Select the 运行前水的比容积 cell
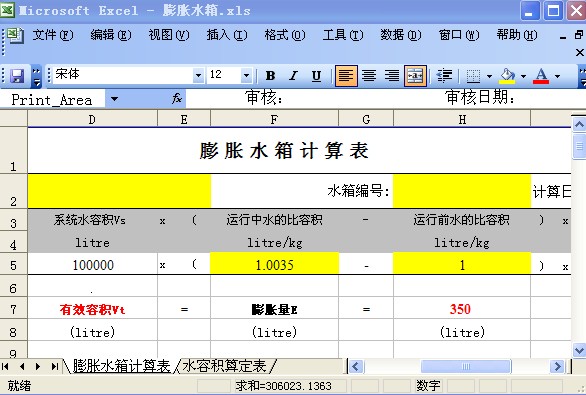This screenshot has width=586, height=395. pos(462,220)
